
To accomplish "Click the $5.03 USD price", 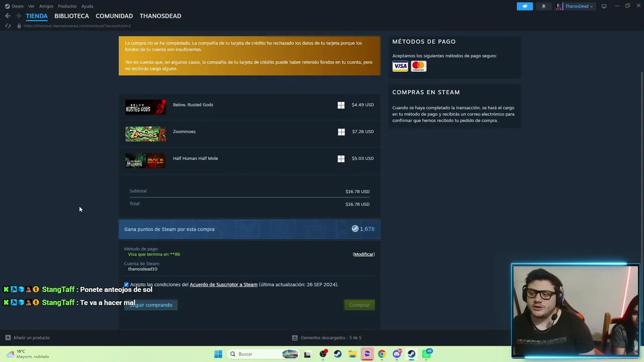I will tap(363, 158).
